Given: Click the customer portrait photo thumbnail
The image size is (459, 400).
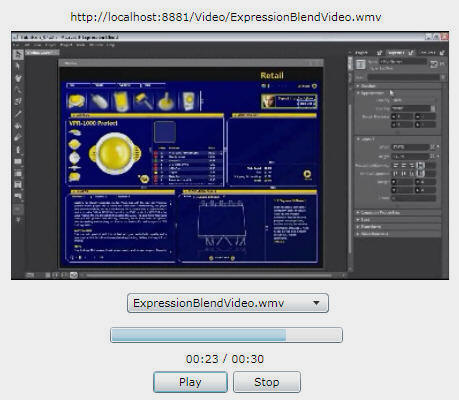Looking at the screenshot, I should pos(268,101).
